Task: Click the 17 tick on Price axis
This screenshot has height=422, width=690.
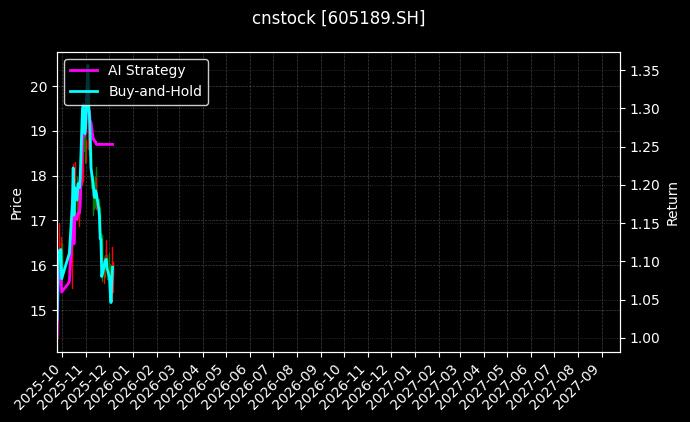Action: (39, 221)
